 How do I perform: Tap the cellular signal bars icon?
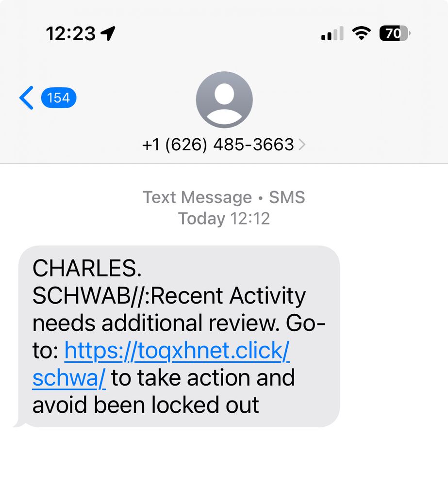click(x=332, y=33)
